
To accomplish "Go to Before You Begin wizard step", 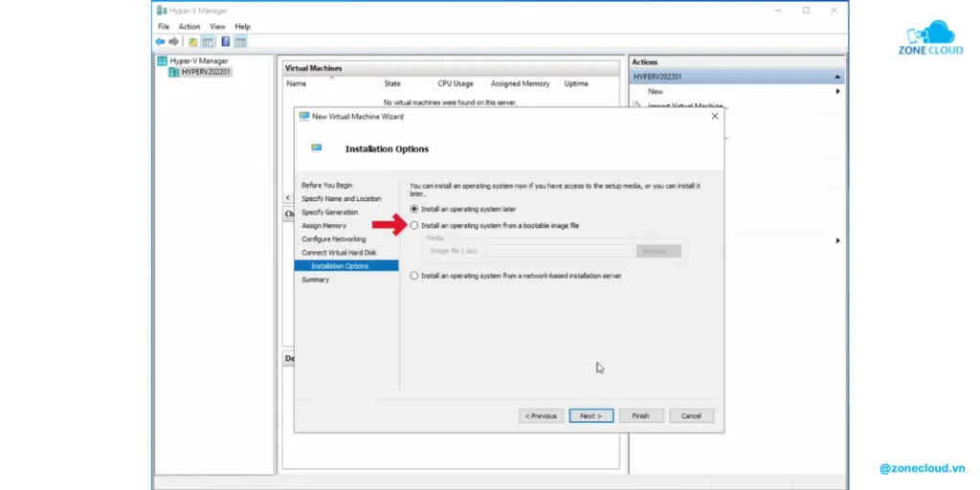I will click(x=327, y=185).
